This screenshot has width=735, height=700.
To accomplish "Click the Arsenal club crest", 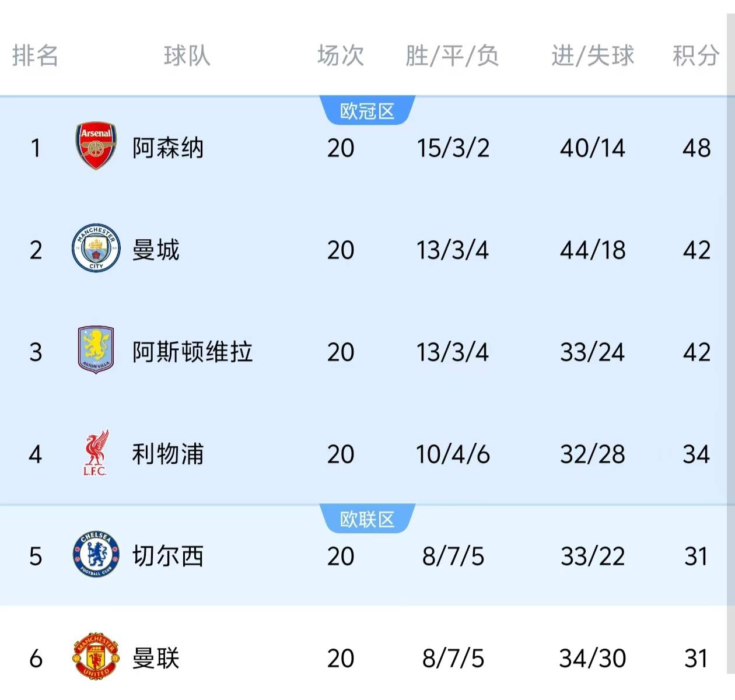I will (96, 146).
